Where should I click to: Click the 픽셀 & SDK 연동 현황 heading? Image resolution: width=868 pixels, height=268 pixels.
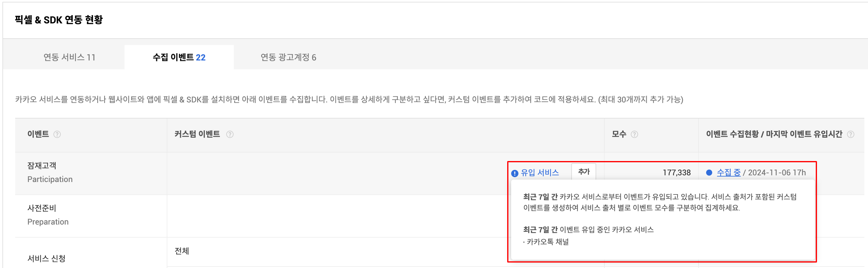[x=59, y=20]
